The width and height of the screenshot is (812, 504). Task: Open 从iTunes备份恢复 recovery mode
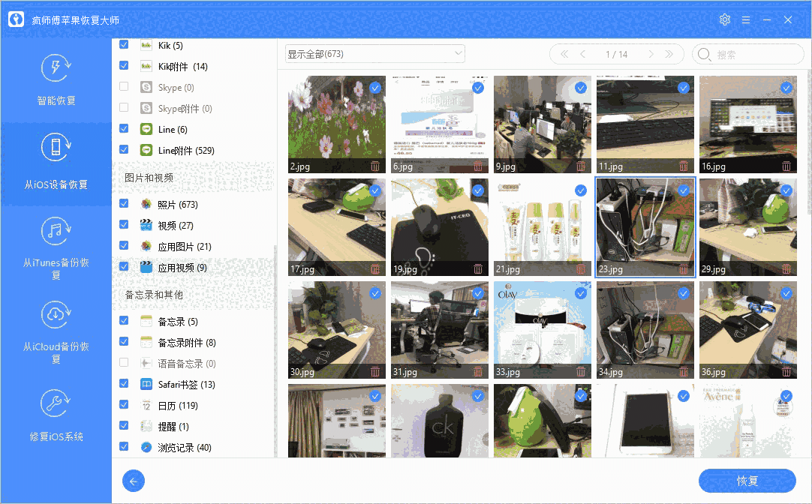click(56, 238)
